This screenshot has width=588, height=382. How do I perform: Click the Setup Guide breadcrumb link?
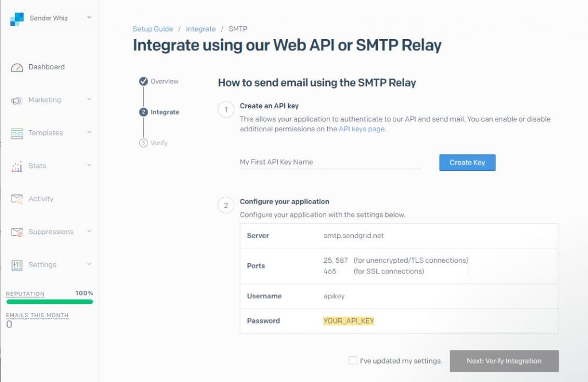[153, 29]
